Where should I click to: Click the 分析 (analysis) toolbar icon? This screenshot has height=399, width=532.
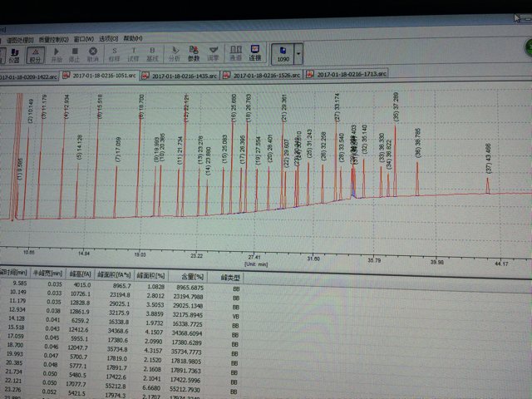(175, 54)
